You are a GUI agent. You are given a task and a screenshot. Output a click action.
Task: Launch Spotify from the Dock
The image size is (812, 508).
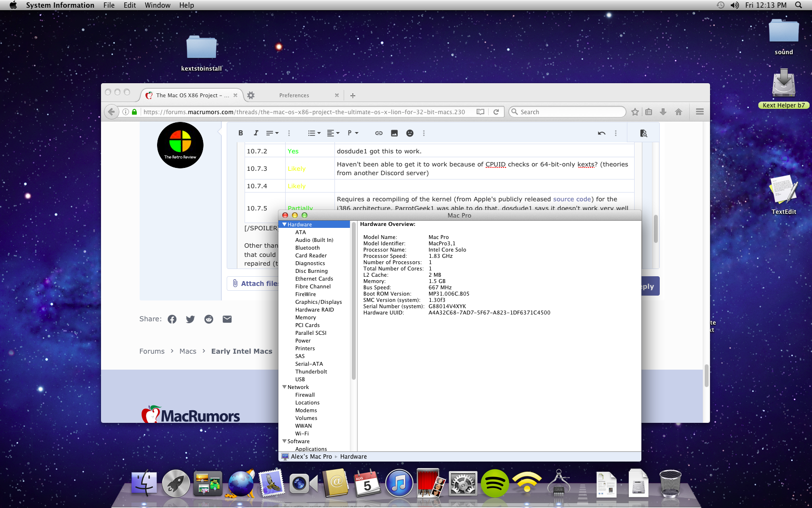tap(494, 483)
